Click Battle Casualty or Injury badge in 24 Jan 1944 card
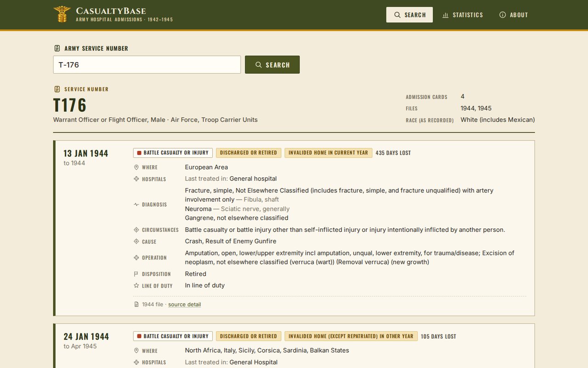 click(x=173, y=336)
